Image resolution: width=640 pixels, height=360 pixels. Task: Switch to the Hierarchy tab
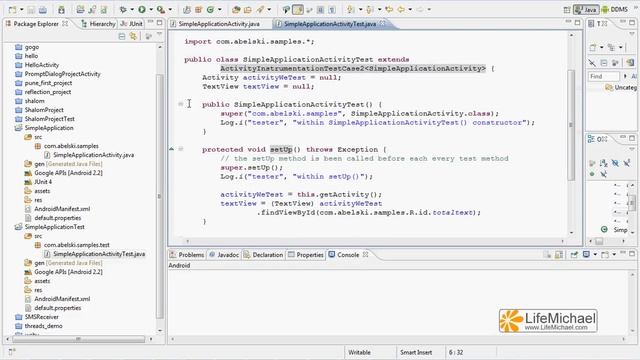pyautogui.click(x=98, y=24)
